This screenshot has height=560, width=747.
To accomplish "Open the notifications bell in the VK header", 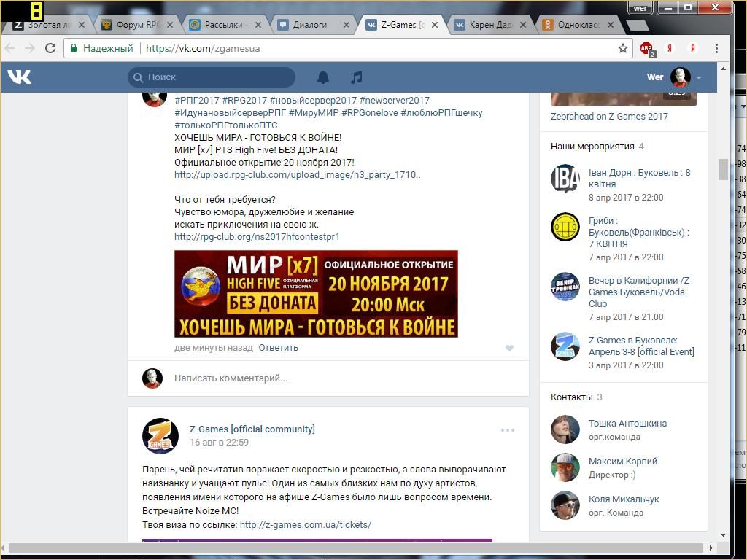I will (x=323, y=77).
